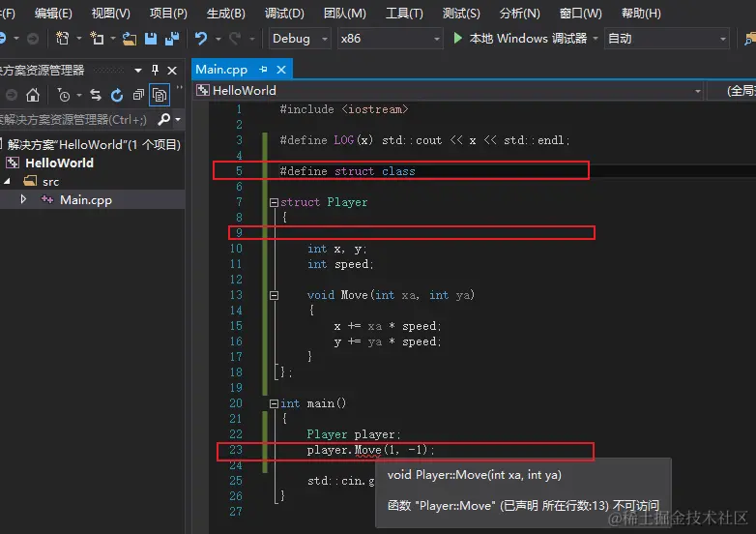Open the 工具(T) menu
The height and width of the screenshot is (534, 756).
(404, 13)
